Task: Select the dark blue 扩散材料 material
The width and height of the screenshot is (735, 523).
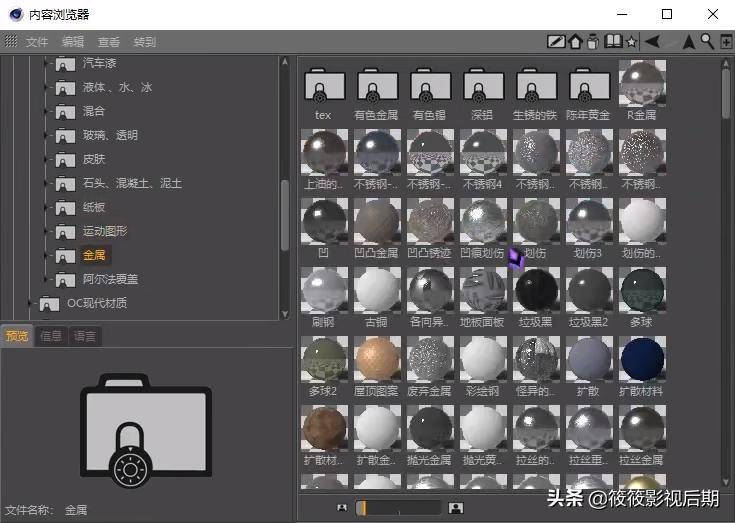Action: pyautogui.click(x=642, y=359)
